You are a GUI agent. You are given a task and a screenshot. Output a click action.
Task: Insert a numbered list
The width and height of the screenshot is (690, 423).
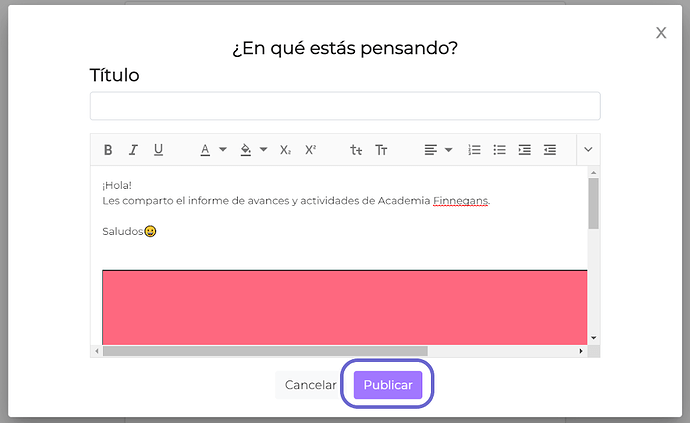click(474, 150)
